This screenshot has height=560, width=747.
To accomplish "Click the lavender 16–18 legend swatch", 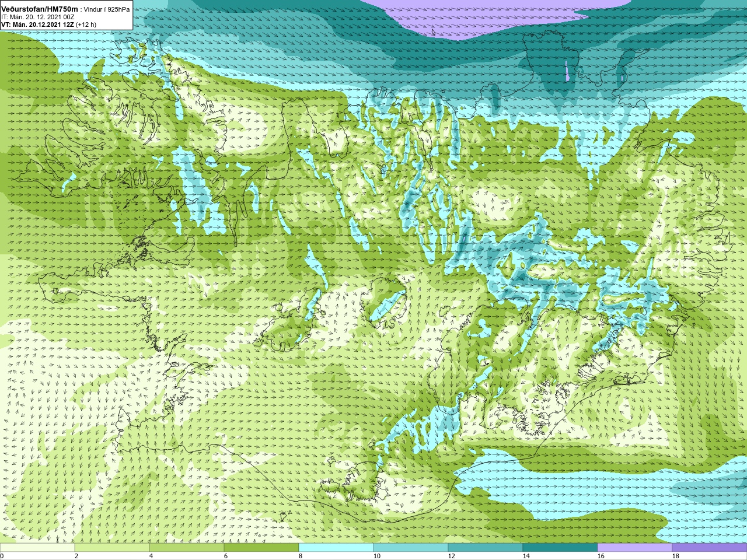I will [x=635, y=548].
